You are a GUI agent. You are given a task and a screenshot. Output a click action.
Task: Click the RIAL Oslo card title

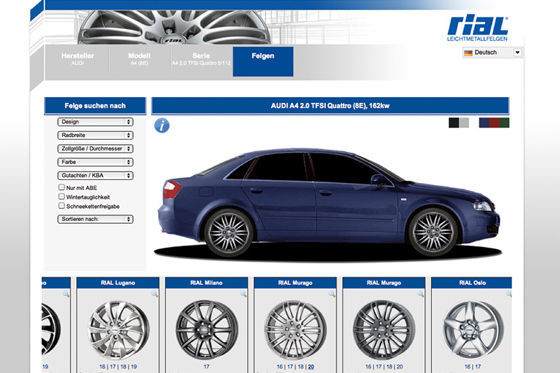click(472, 283)
